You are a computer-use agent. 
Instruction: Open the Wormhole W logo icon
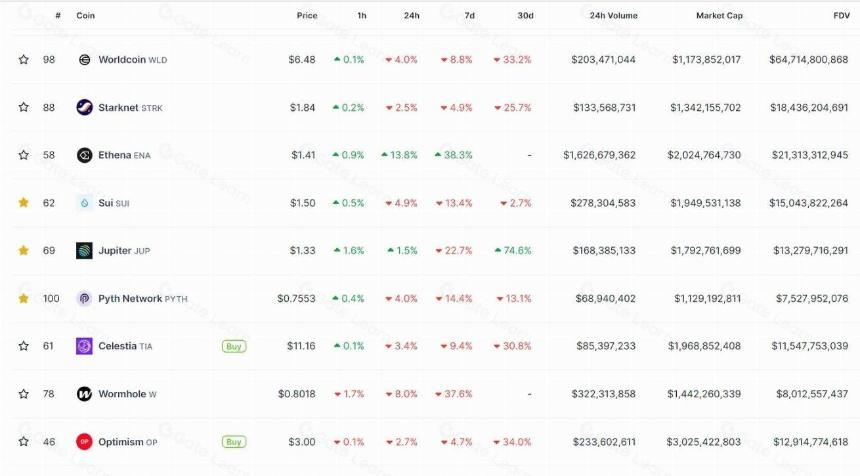tap(84, 394)
